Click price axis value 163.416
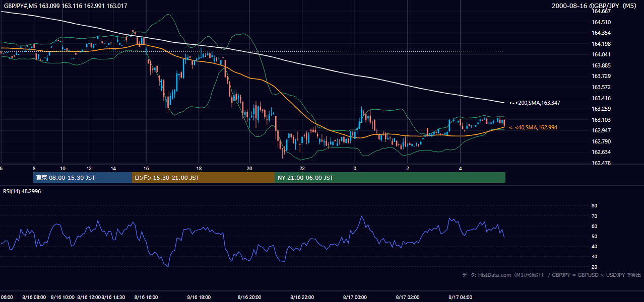The height and width of the screenshot is (302, 644). tap(601, 98)
